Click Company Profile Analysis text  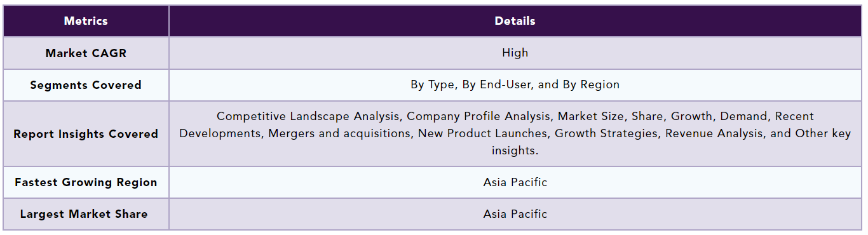click(476, 116)
